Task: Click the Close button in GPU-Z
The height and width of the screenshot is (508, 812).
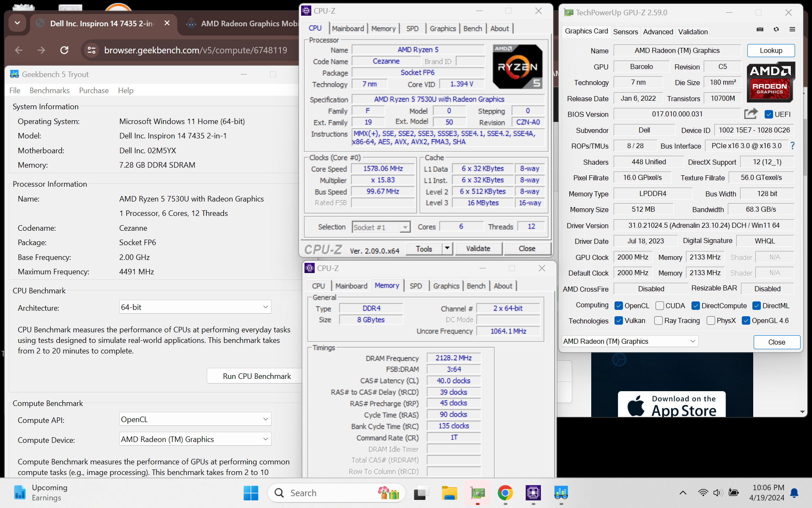Action: coord(776,342)
